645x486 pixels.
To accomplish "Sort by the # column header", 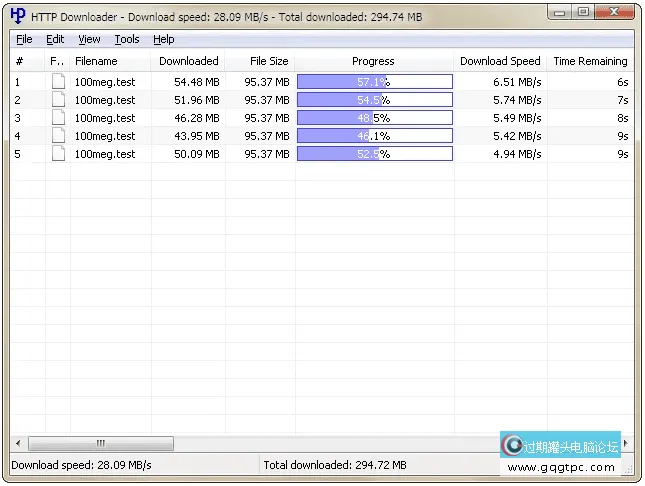I will tap(28, 61).
